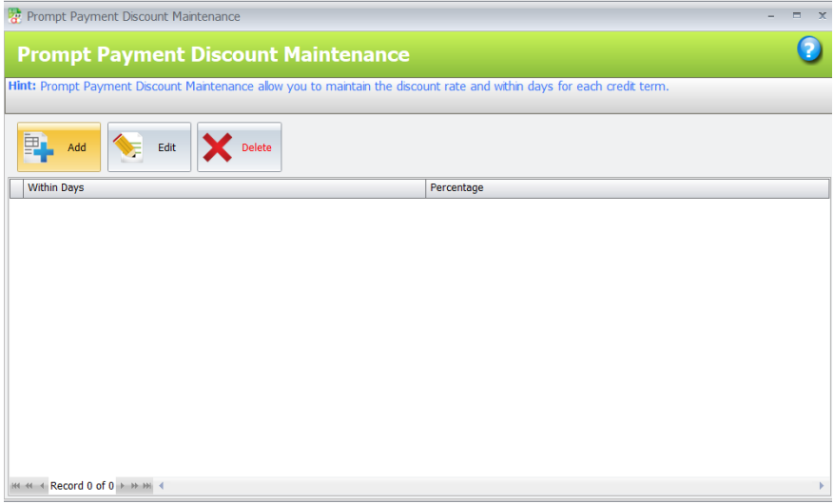
Task: Open window menu from title bar app icon
Action: click(x=15, y=16)
